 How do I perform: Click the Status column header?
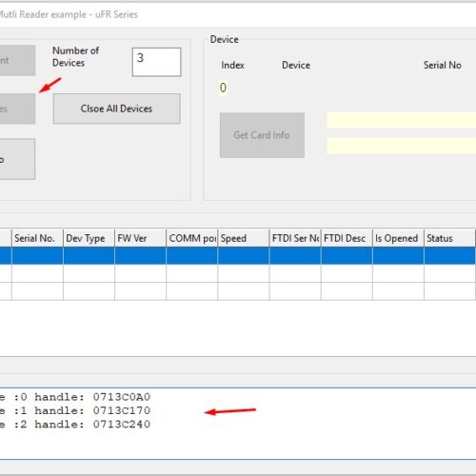[449, 238]
